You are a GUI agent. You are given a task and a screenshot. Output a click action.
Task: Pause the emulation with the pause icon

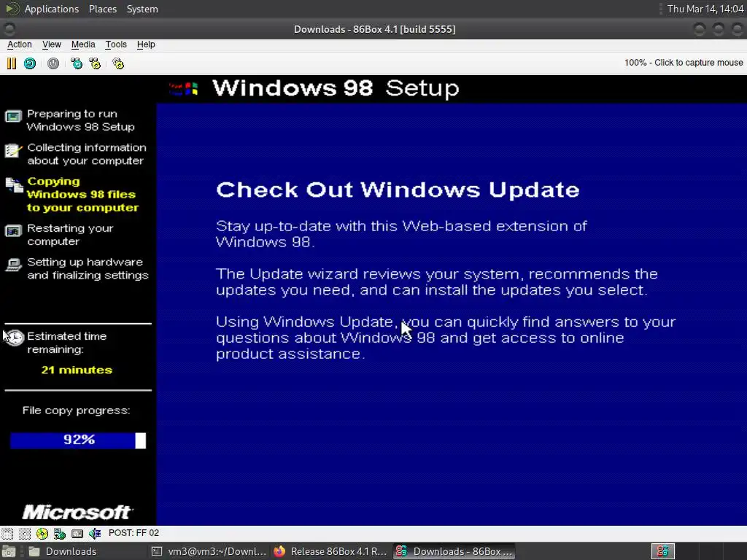coord(12,63)
